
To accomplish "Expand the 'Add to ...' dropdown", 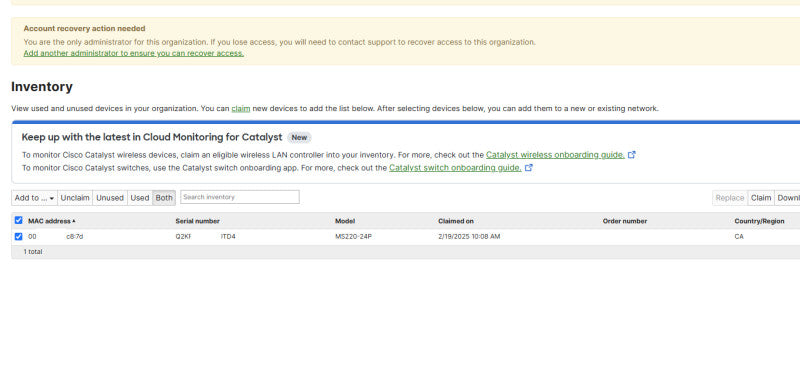I will point(34,198).
